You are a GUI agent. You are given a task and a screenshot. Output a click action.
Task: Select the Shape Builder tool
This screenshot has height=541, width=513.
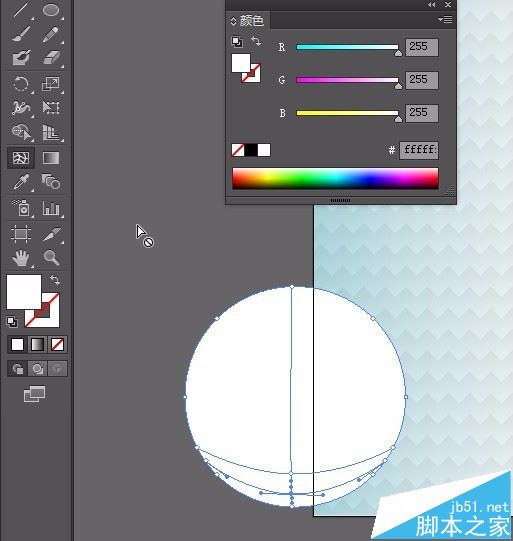click(x=21, y=132)
